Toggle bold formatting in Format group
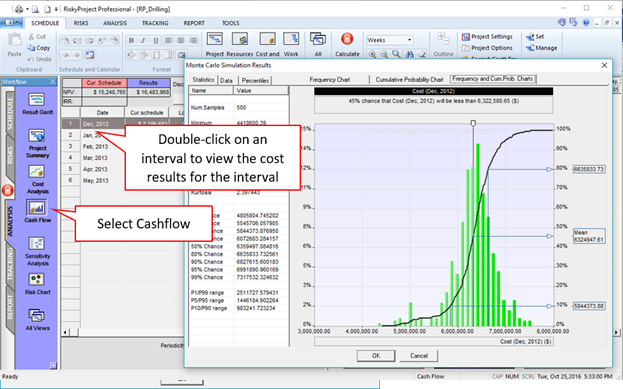Viewport: 623px width, 389px height. coord(131,40)
